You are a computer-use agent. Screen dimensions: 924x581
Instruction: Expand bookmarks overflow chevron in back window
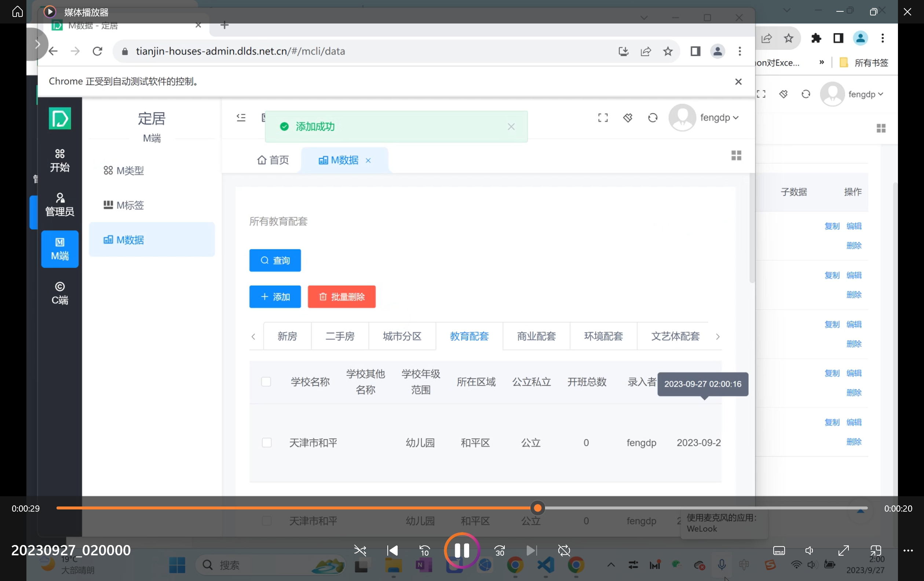(x=822, y=62)
